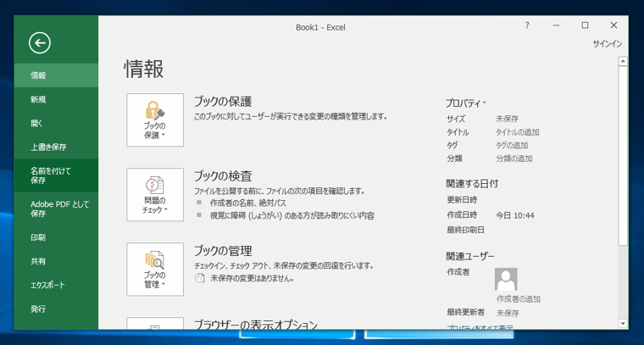Choose 名前を付けて保存 in the sidebar

click(x=56, y=175)
